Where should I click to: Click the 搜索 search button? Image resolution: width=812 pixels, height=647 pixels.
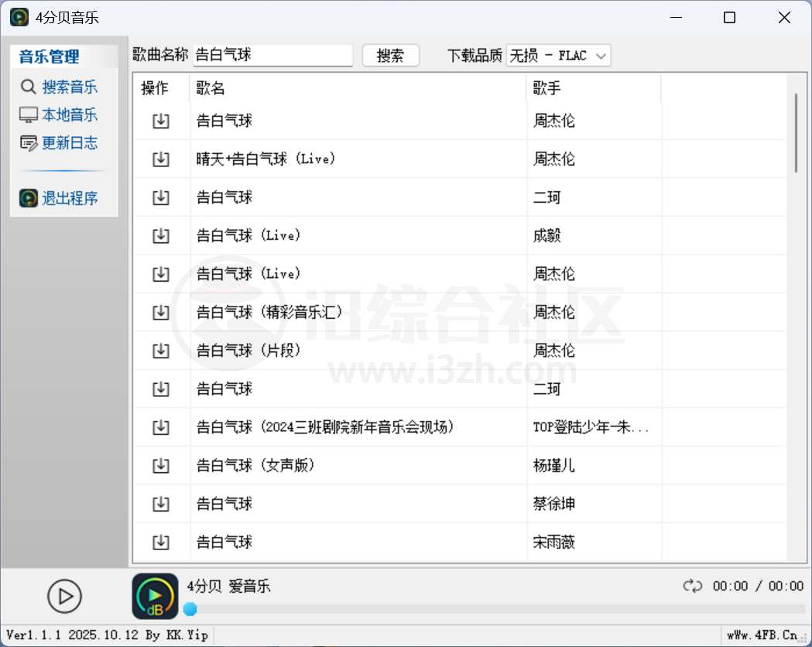pos(391,55)
